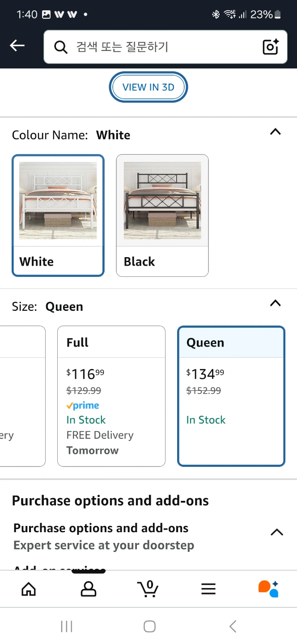
Task: Click the VIEW IN 3D button
Action: point(148,87)
